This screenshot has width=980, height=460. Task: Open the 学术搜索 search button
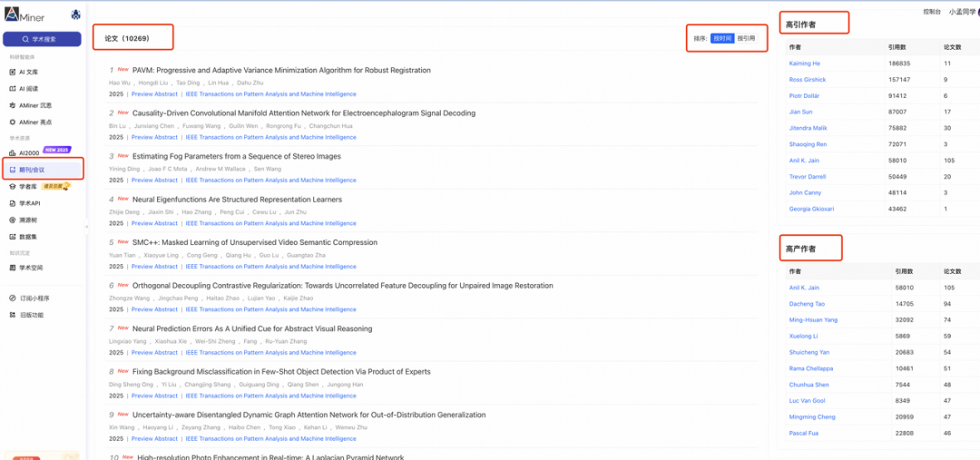pos(42,39)
